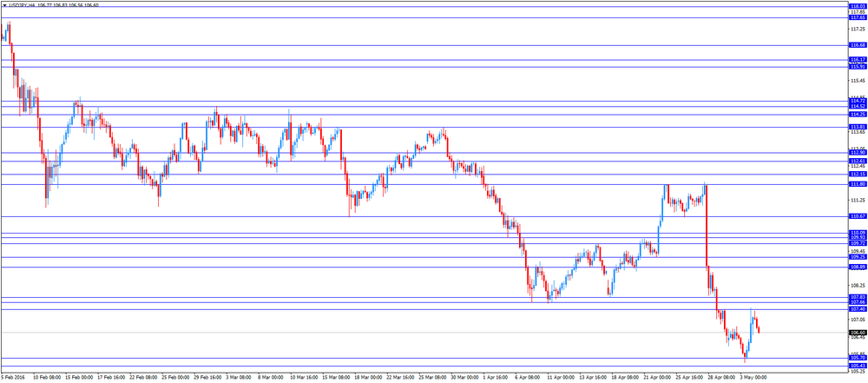The image size is (868, 383).
Task: Click the 29 Feb 16:00 time axis label
Action: pos(208,377)
